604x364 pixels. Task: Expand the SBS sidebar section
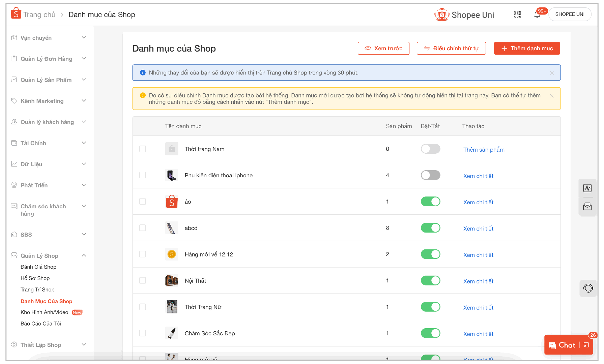84,234
